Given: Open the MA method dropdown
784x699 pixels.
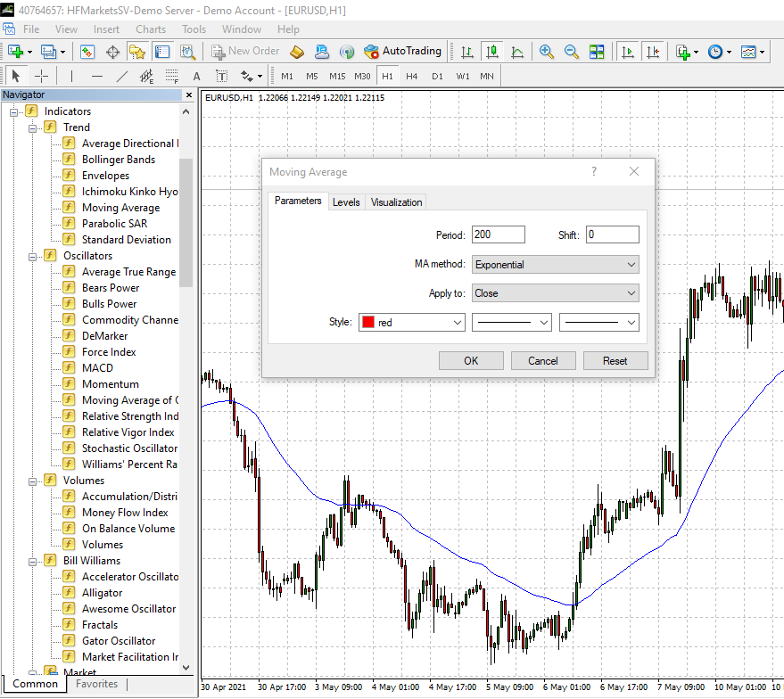Looking at the screenshot, I should point(555,265).
